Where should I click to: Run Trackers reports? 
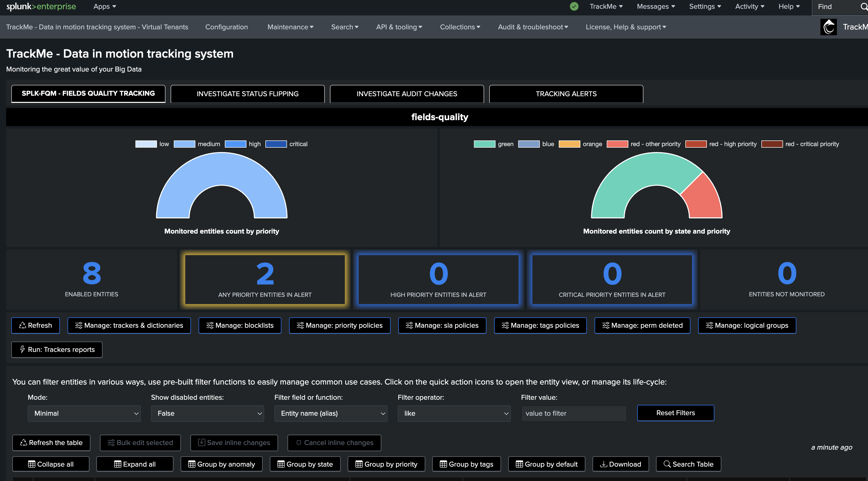57,350
